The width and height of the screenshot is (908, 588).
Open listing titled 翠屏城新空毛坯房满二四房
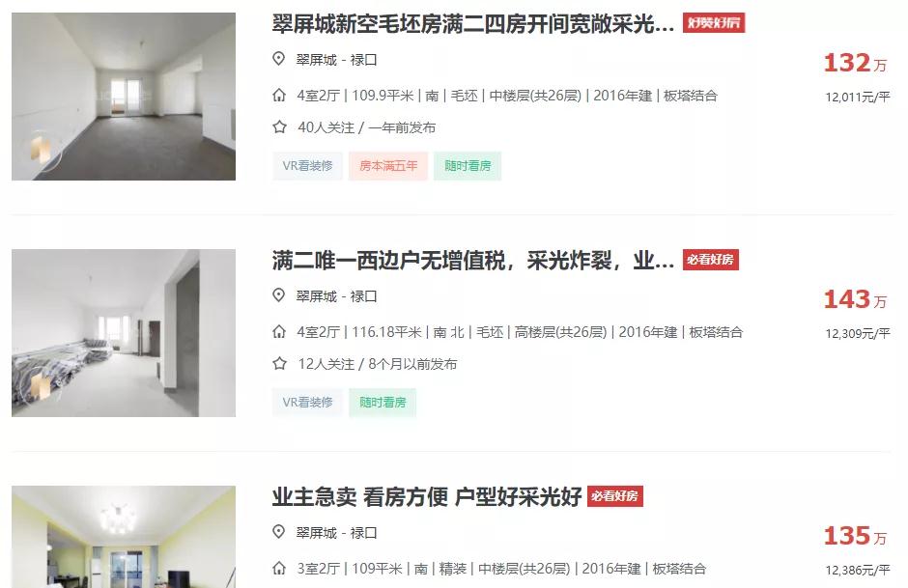(x=473, y=24)
